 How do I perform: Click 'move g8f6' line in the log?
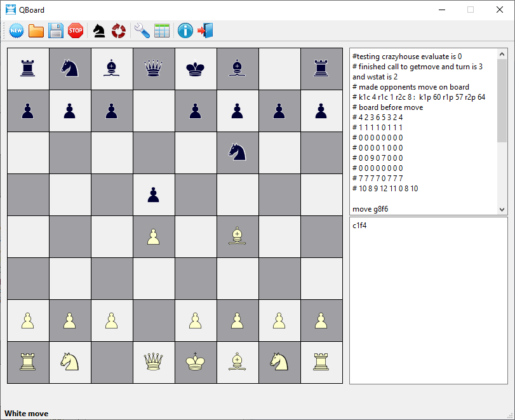pos(370,209)
